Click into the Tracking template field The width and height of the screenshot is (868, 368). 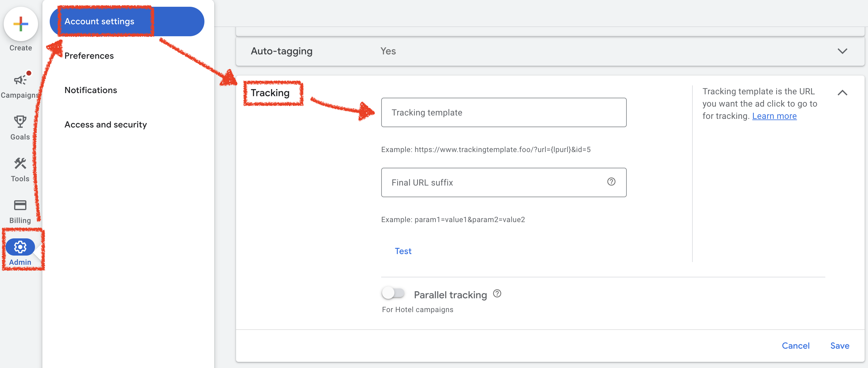pyautogui.click(x=503, y=112)
